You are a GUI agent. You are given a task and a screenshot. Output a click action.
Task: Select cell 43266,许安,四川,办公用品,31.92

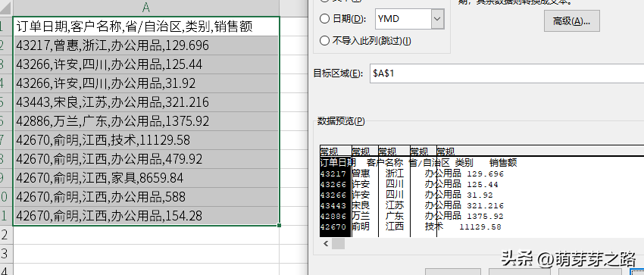click(x=145, y=83)
